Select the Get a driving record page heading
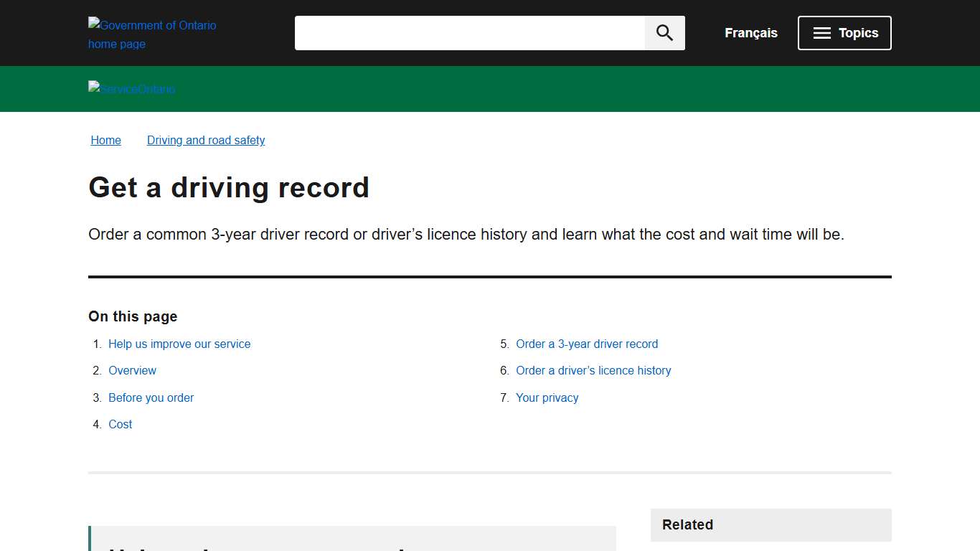Viewport: 980px width, 551px height. click(229, 188)
